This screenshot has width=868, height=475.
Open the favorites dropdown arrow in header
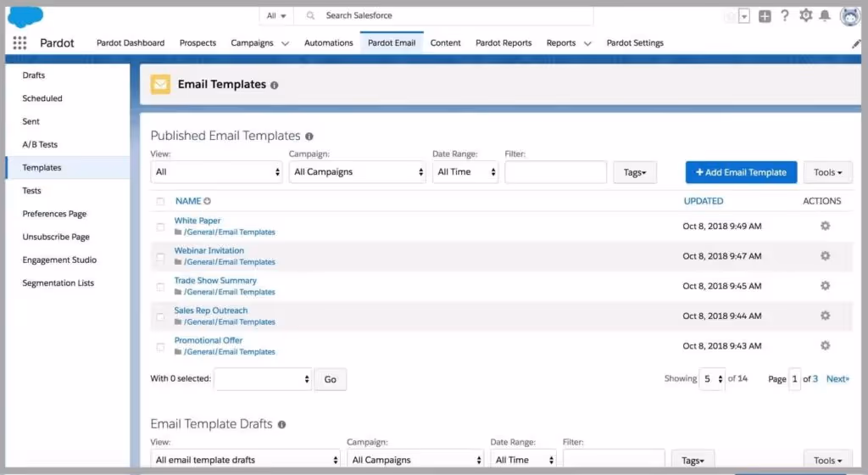coord(744,17)
